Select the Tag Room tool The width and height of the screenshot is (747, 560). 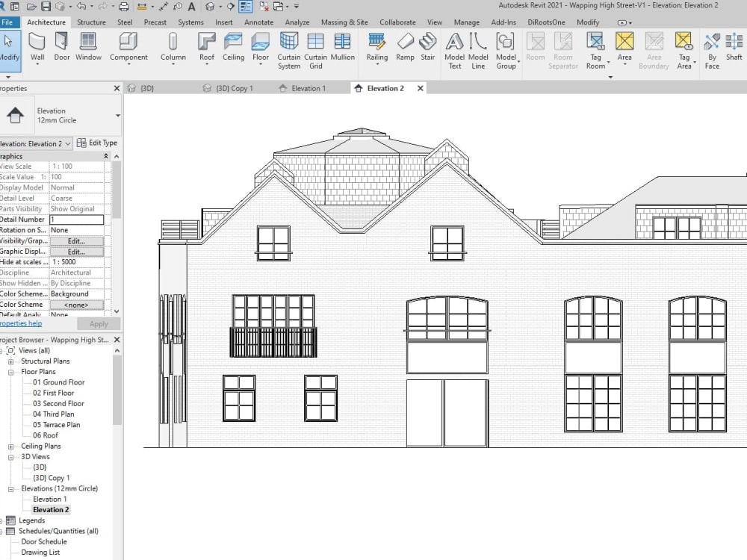point(595,51)
